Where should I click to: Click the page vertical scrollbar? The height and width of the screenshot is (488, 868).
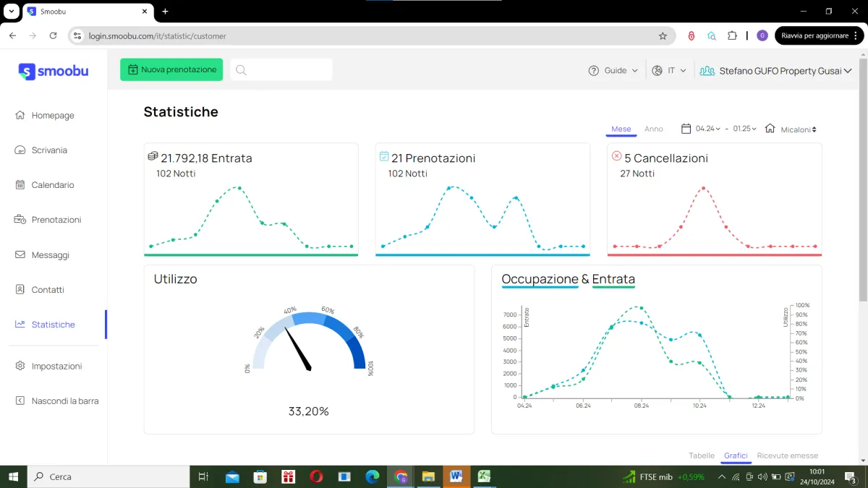[x=862, y=179]
